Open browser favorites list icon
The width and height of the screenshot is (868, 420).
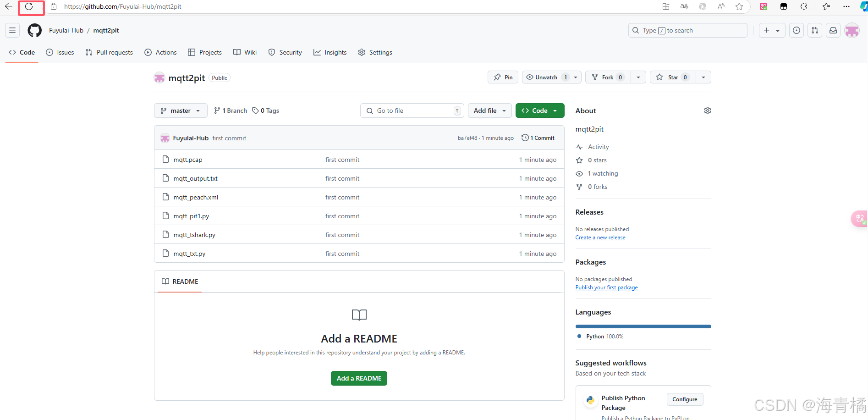pyautogui.click(x=826, y=6)
